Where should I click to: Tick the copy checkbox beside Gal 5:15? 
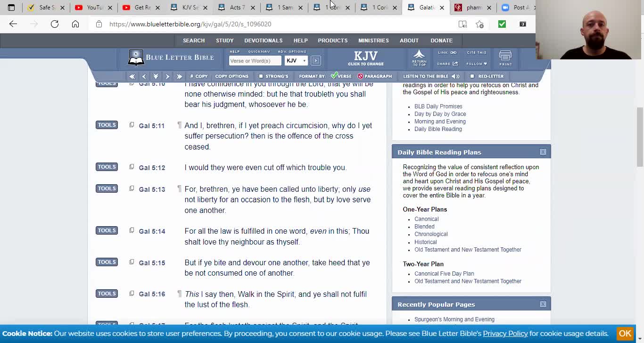tap(132, 262)
